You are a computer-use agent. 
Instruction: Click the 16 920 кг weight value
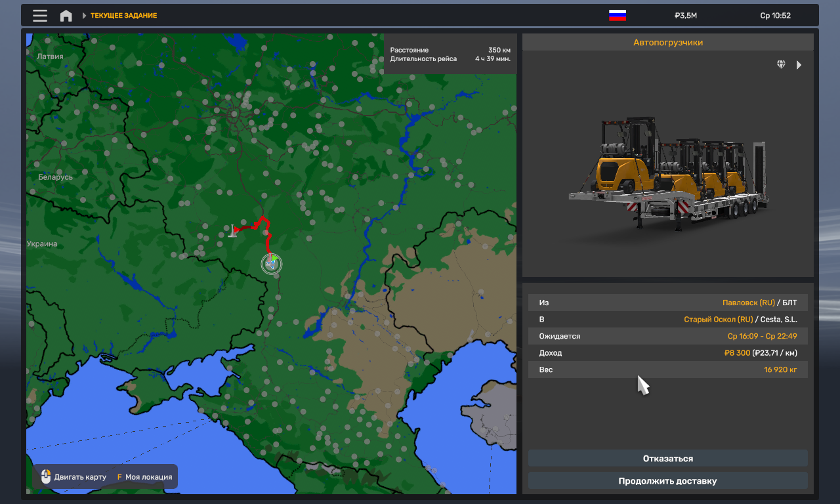[781, 370]
